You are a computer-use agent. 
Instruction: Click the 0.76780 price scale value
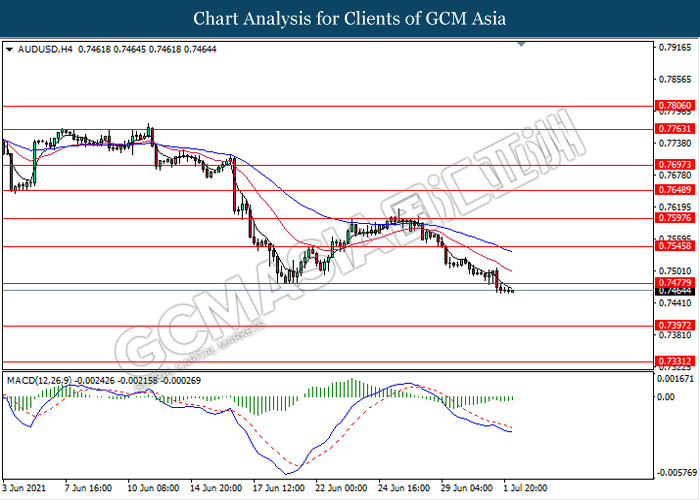point(675,175)
